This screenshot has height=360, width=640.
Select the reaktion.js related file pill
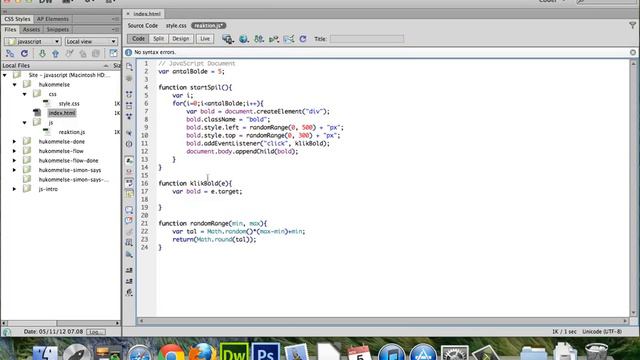coord(208,25)
